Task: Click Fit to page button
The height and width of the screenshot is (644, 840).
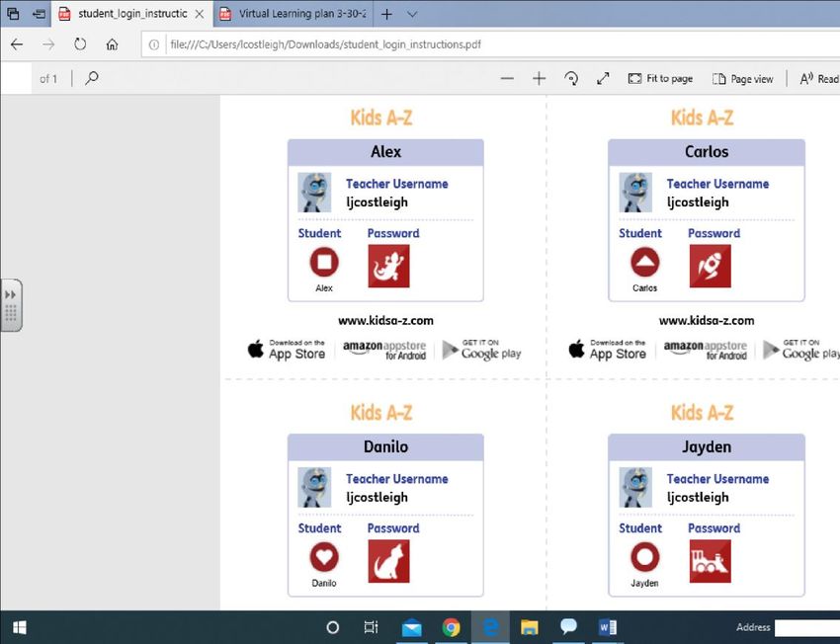Action: pyautogui.click(x=660, y=79)
